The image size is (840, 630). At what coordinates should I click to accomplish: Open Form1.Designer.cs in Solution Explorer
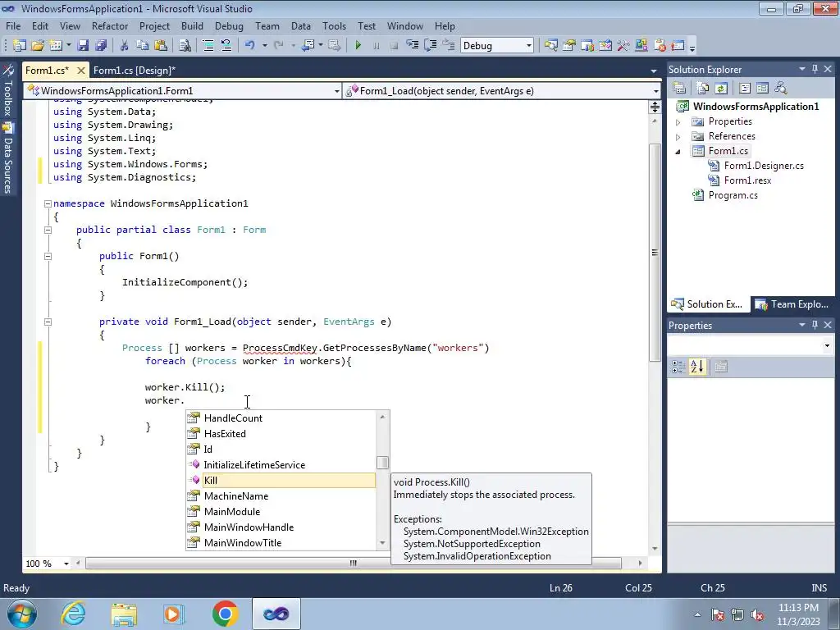(x=764, y=166)
